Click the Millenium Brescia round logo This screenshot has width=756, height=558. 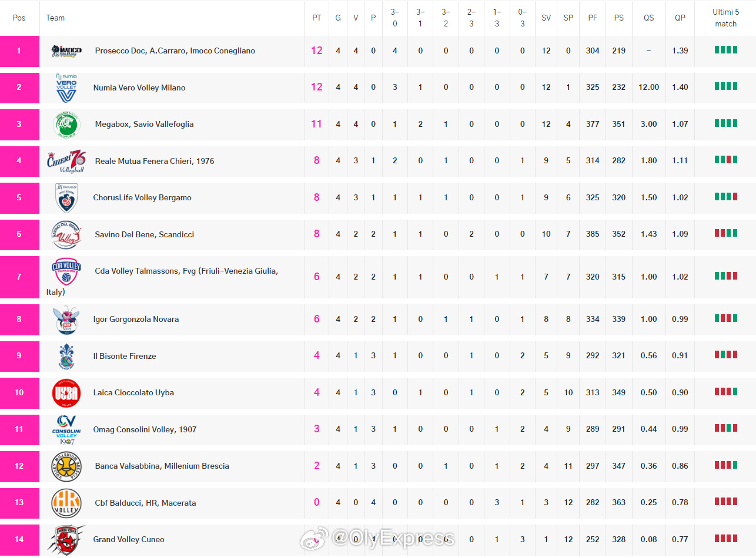point(66,466)
